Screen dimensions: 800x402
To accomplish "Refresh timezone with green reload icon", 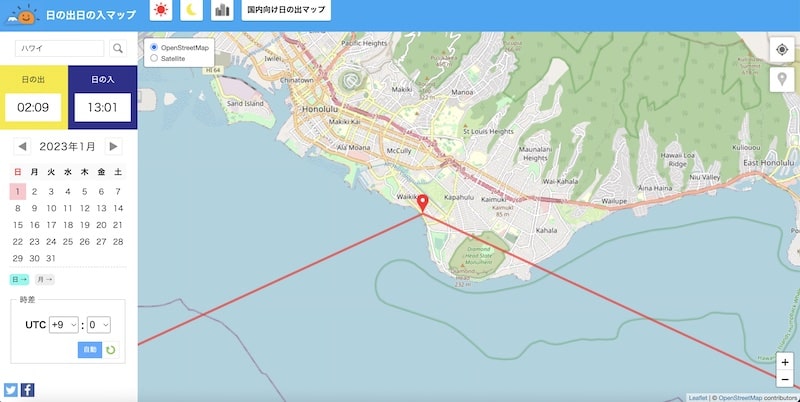I will (111, 349).
